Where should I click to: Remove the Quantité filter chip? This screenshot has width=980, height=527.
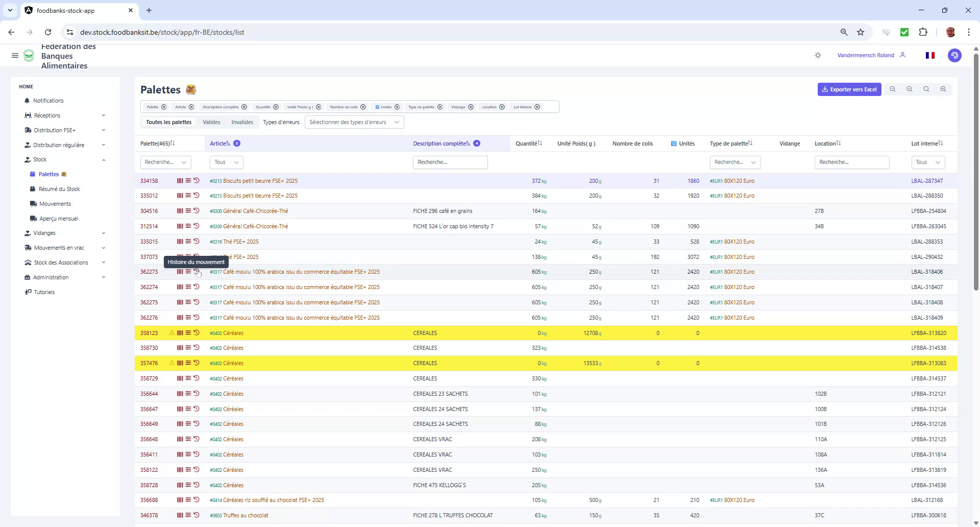276,107
